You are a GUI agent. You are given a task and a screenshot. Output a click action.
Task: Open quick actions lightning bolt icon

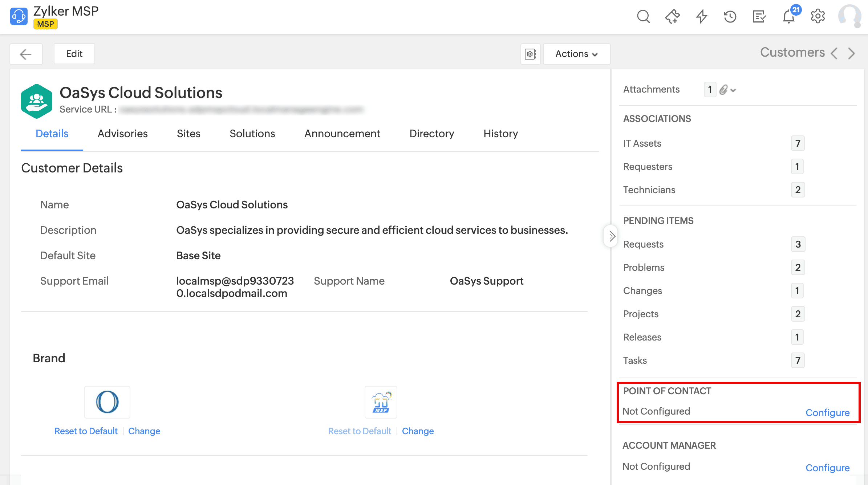click(x=701, y=17)
